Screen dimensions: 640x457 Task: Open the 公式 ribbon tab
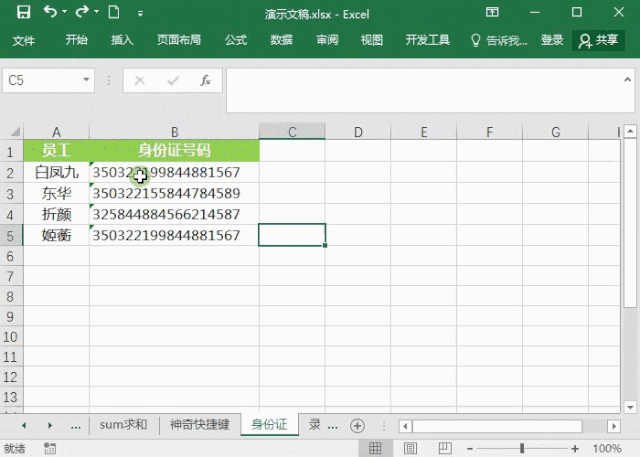(236, 40)
